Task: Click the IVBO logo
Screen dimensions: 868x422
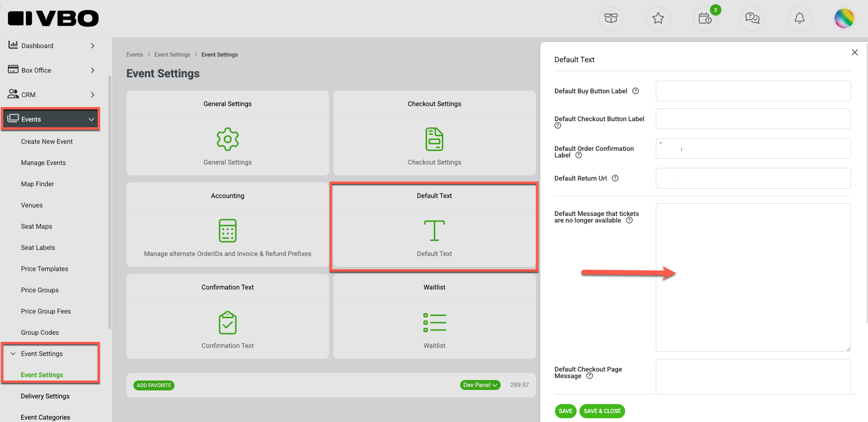Action: [53, 18]
